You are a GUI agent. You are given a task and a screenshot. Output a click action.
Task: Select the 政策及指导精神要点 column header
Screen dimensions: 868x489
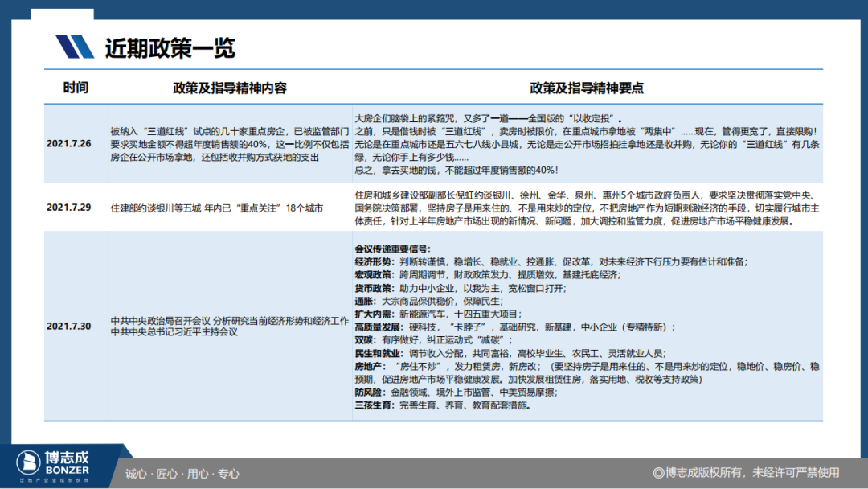pyautogui.click(x=586, y=88)
